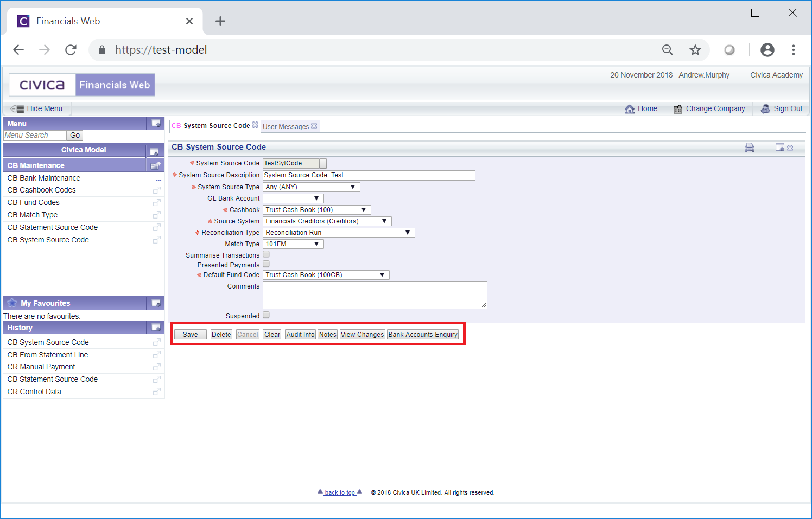Click the Home icon in top bar
The image size is (812, 519).
[x=630, y=109]
